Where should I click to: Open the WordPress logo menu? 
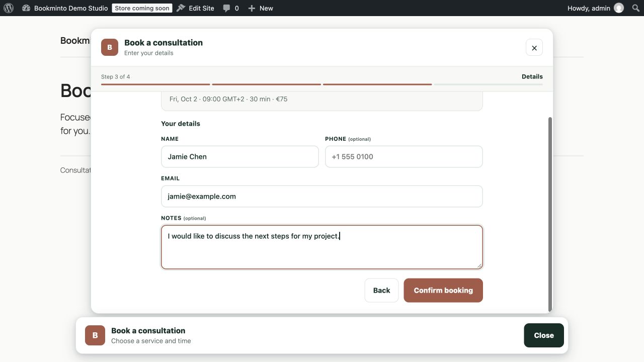tap(9, 8)
